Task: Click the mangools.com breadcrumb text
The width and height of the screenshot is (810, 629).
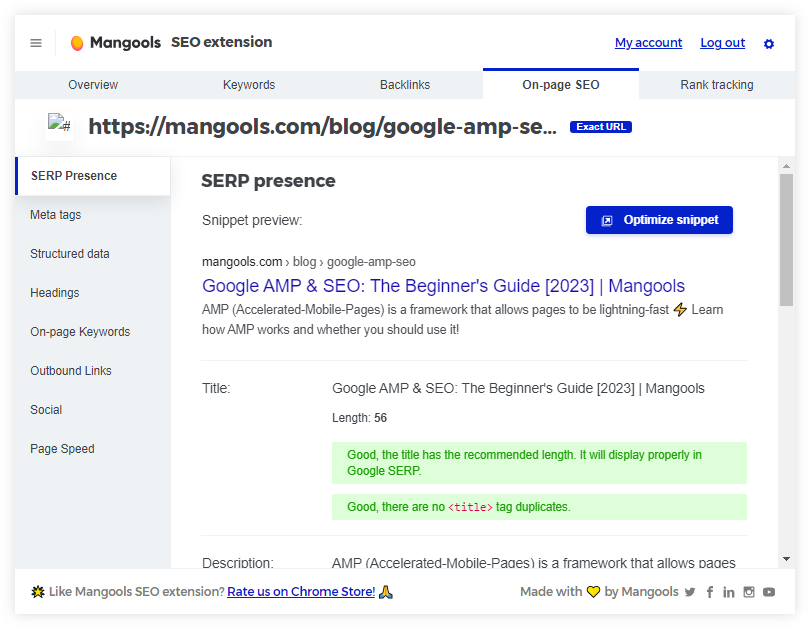Action: pyautogui.click(x=242, y=262)
